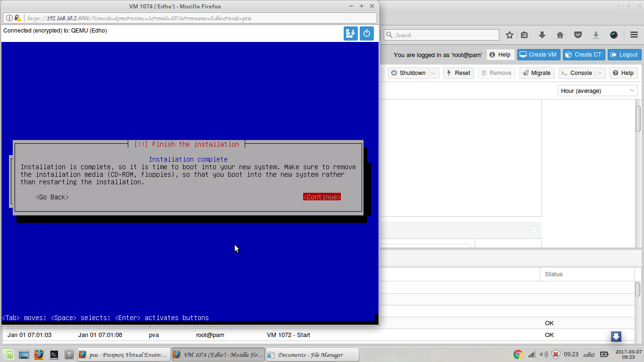Click the 2017-03-07 date in taskbar

click(628, 352)
